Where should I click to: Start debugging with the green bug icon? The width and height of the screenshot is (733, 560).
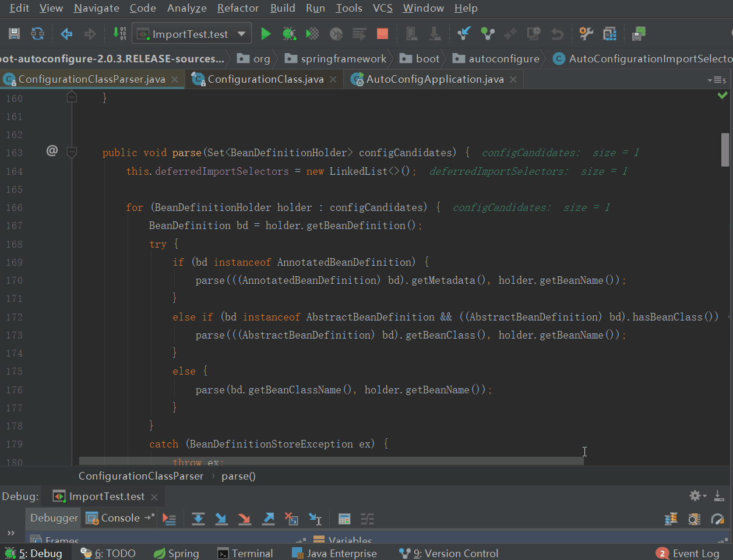[289, 34]
